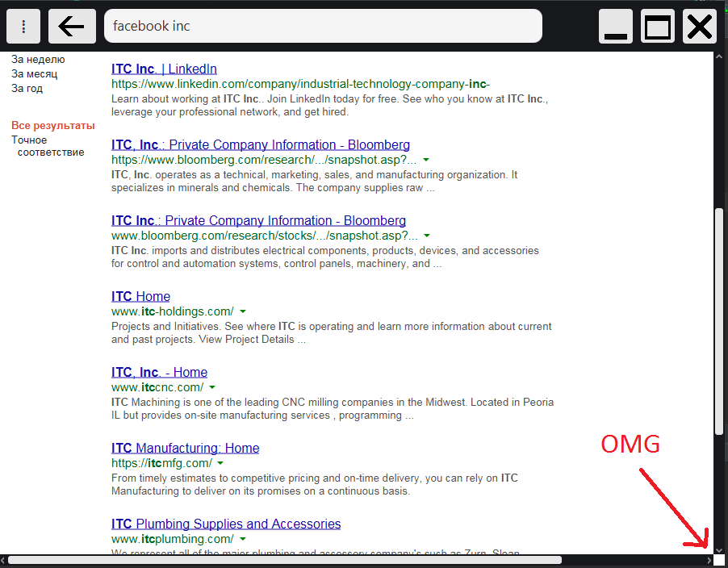Viewport: 728px width, 568px height.
Task: Click the 'www.itc-holdings.com/' URL text
Action: click(x=172, y=311)
